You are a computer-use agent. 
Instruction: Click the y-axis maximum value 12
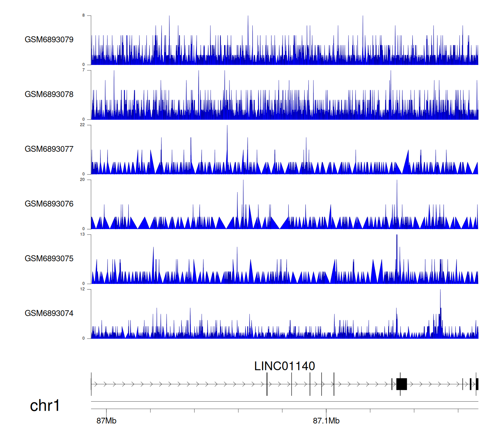82,289
